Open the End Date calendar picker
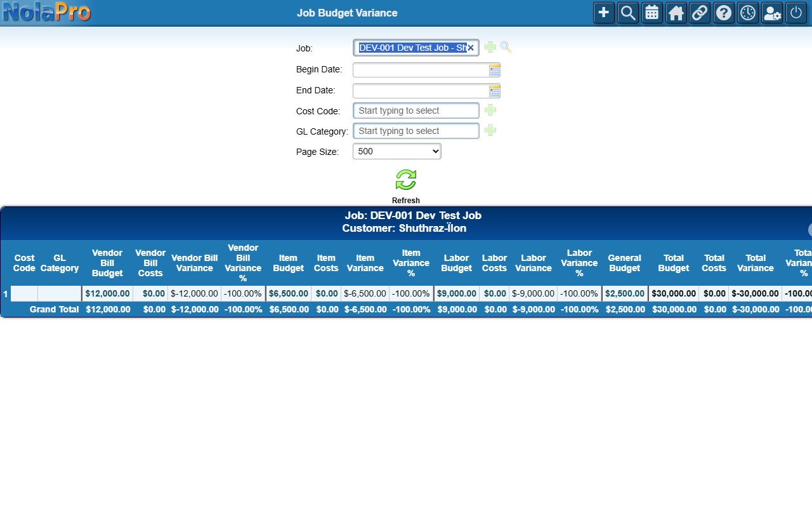Screen dimensions: 812x508 495,91
